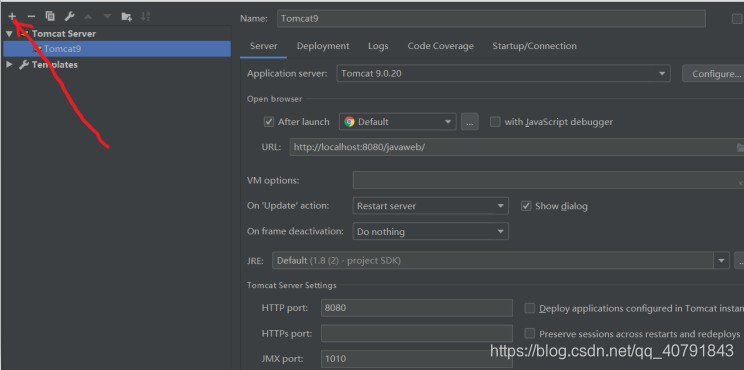
Task: Toggle the checkbox right of Name field
Action: click(737, 18)
